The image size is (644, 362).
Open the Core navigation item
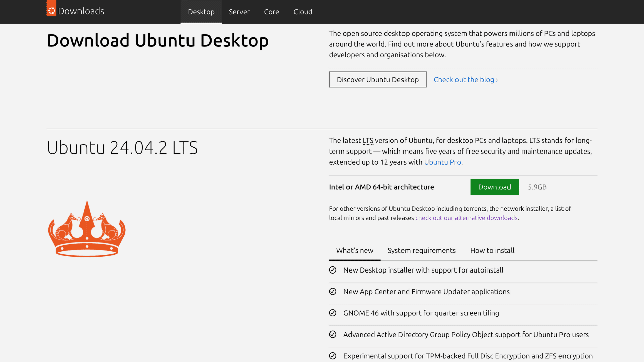[271, 12]
